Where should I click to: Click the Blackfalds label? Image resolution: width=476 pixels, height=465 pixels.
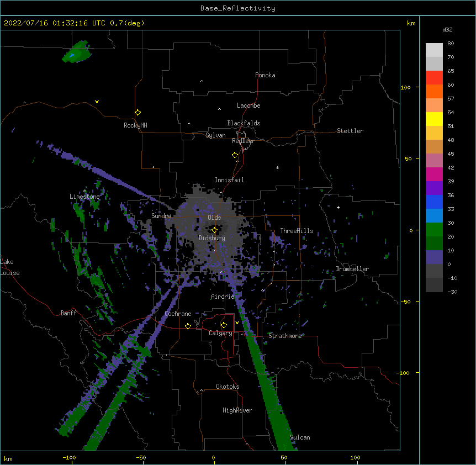tap(244, 123)
